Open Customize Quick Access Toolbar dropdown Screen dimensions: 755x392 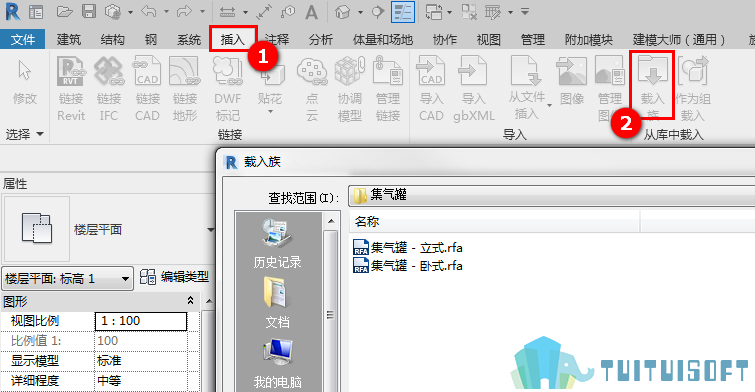click(525, 12)
